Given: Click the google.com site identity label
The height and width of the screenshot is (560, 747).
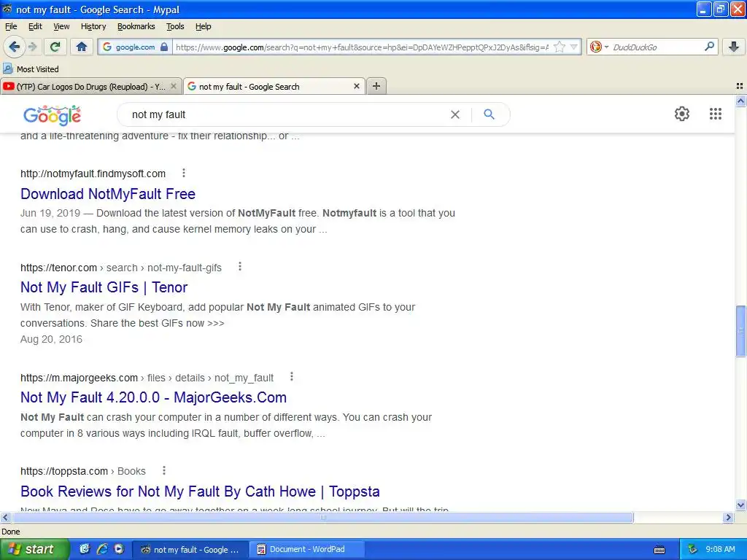Looking at the screenshot, I should [135, 47].
